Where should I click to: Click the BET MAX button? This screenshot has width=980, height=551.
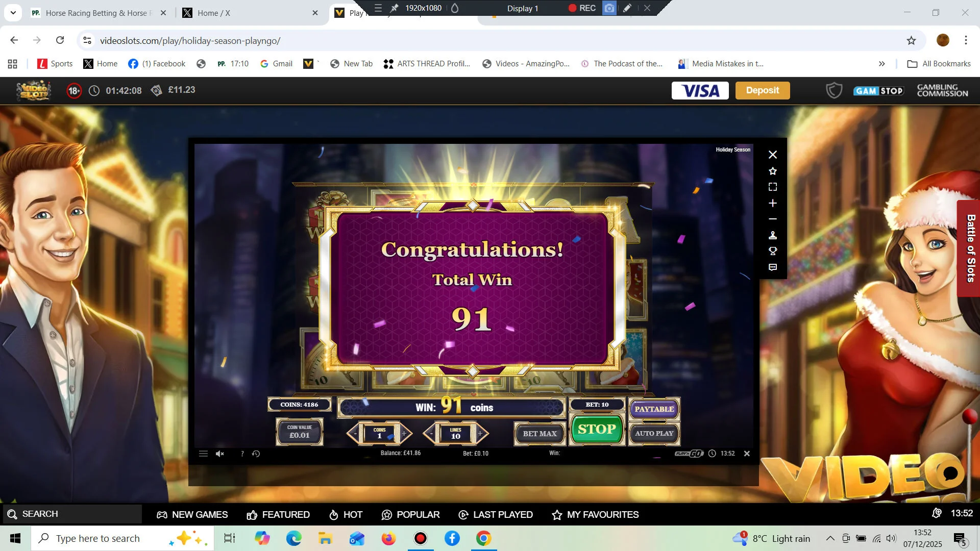540,434
